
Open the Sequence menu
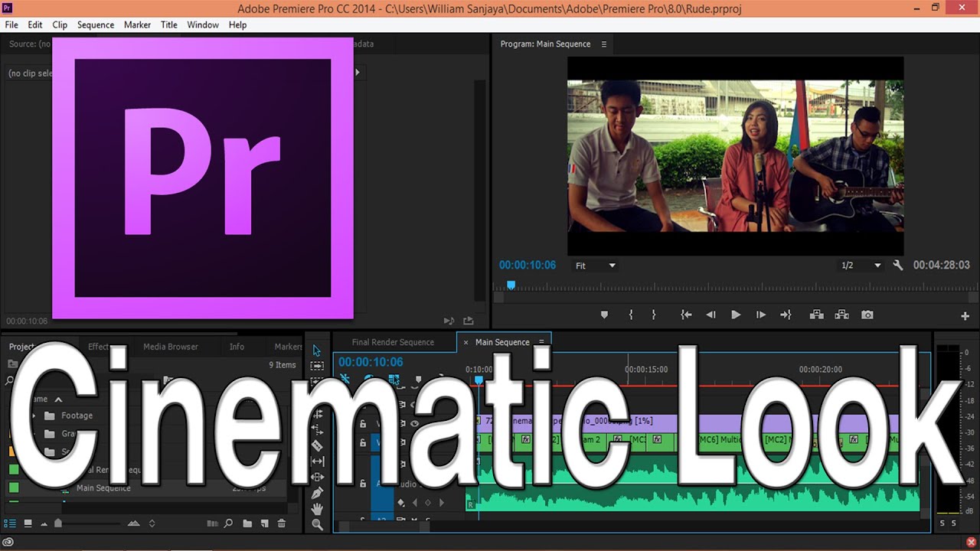[x=96, y=24]
